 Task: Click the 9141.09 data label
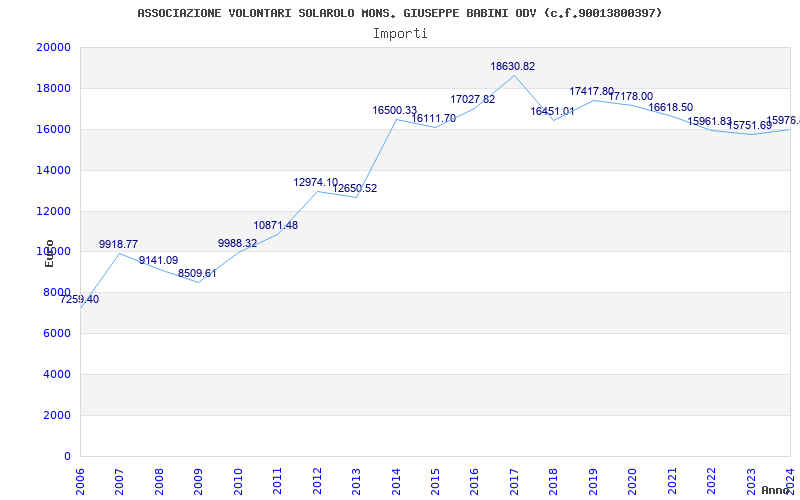click(158, 260)
